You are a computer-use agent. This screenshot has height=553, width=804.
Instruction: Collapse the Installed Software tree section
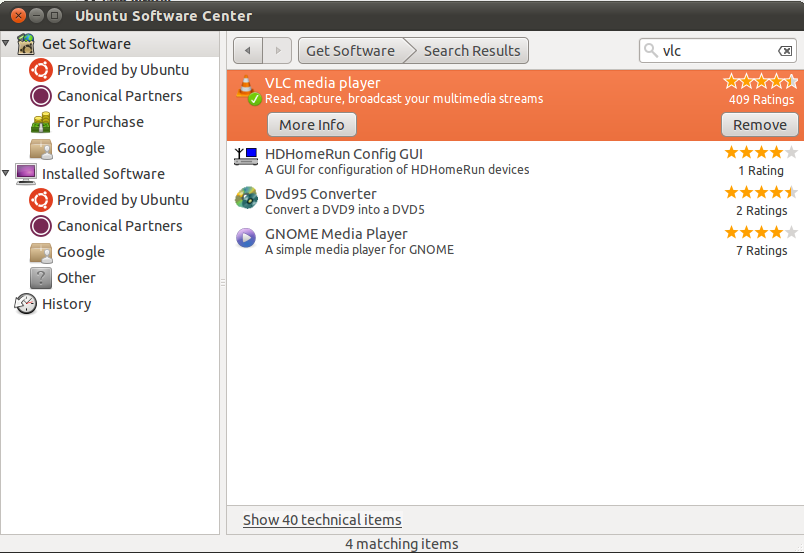click(7, 173)
